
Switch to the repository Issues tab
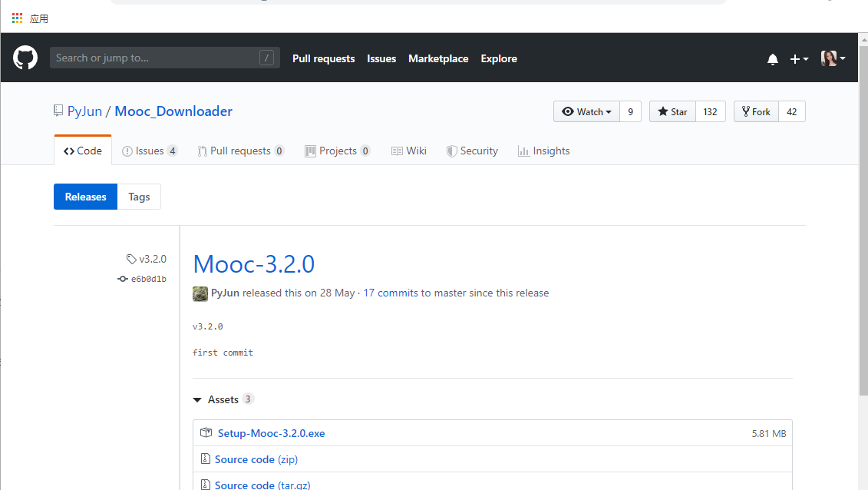pyautogui.click(x=150, y=151)
